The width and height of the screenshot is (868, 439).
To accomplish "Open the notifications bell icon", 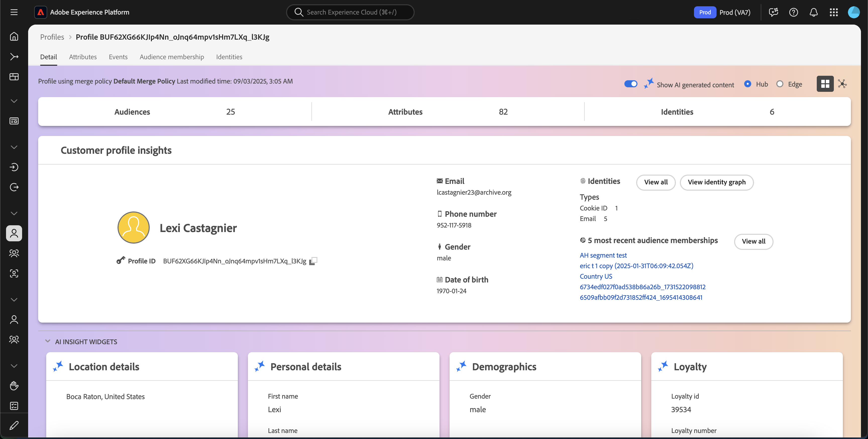I will coord(813,13).
